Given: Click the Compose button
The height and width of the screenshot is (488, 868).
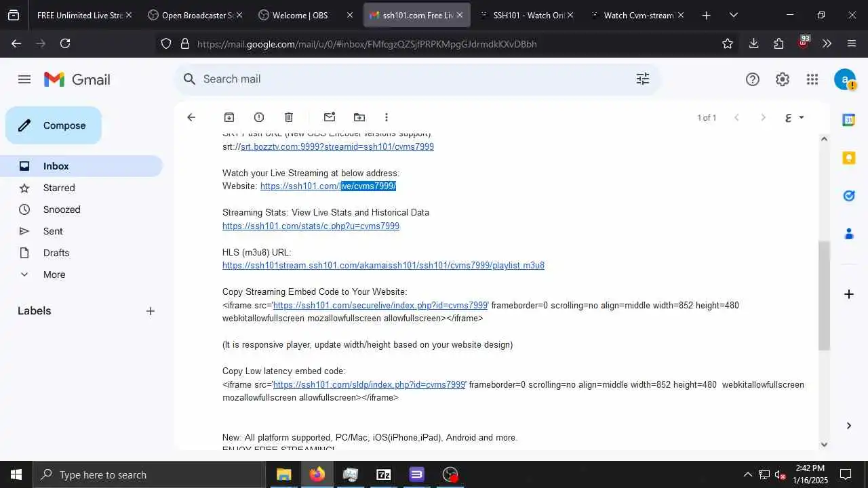Looking at the screenshot, I should pyautogui.click(x=54, y=125).
